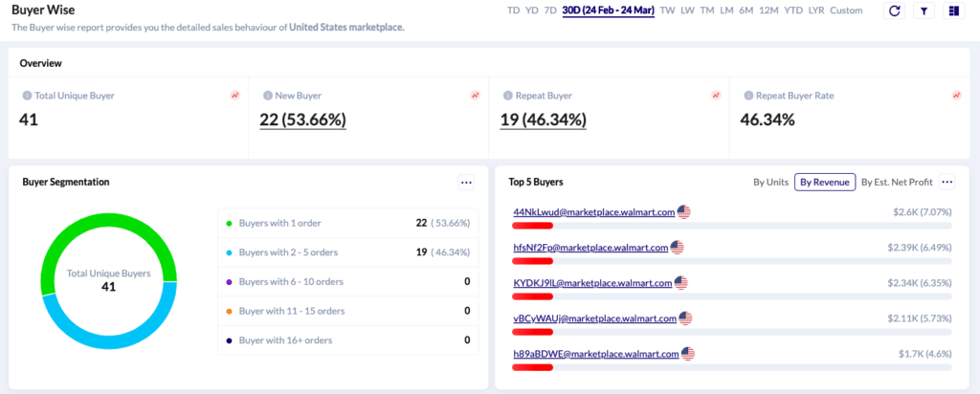Open New Buyer 22 (53.66%) link
The width and height of the screenshot is (980, 394).
[x=303, y=120]
